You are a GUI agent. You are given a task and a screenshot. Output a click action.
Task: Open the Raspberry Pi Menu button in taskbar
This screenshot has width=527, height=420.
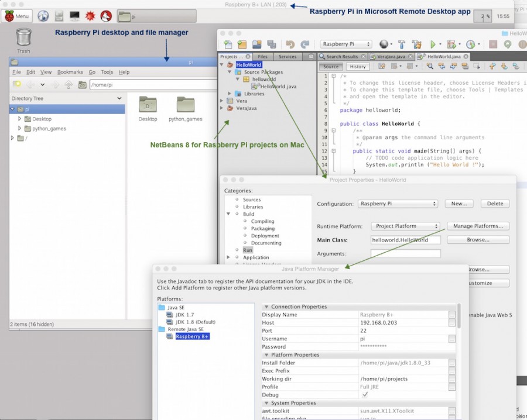click(x=18, y=16)
